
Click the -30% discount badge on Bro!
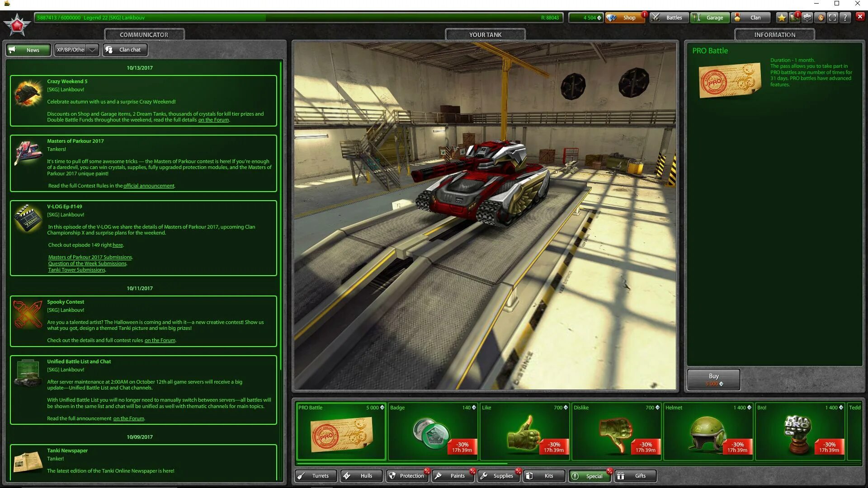[829, 447]
